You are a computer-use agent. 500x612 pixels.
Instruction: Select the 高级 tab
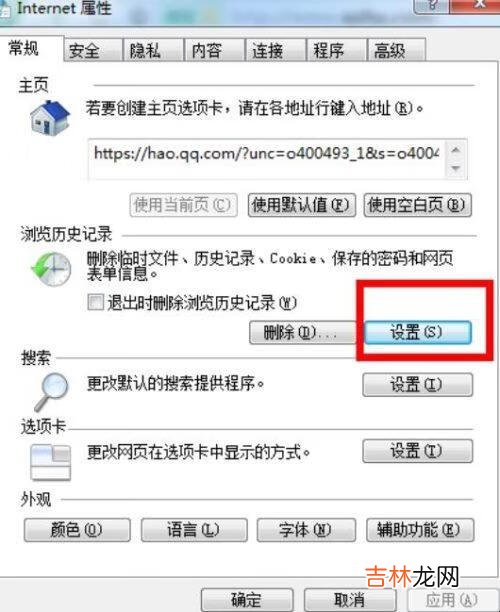click(396, 51)
